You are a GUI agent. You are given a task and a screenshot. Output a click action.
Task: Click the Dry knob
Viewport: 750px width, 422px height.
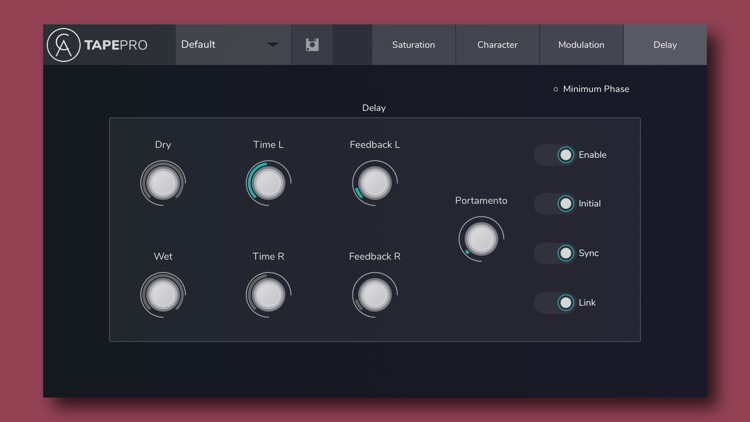click(x=163, y=183)
